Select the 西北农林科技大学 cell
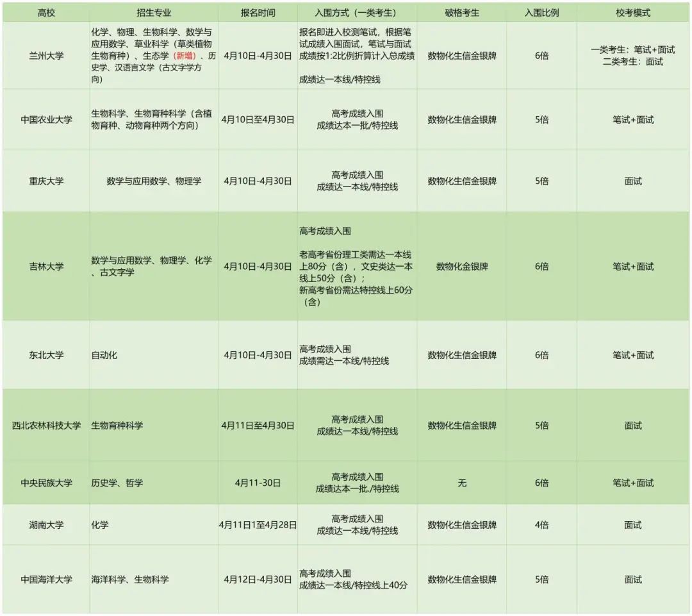The width and height of the screenshot is (692, 616). coord(46,426)
